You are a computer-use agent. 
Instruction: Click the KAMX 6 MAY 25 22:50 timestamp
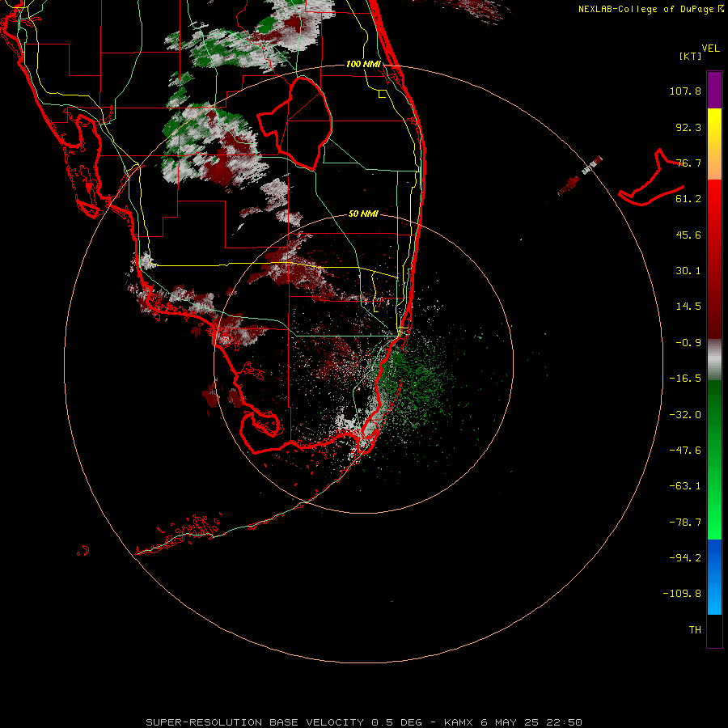tap(513, 722)
